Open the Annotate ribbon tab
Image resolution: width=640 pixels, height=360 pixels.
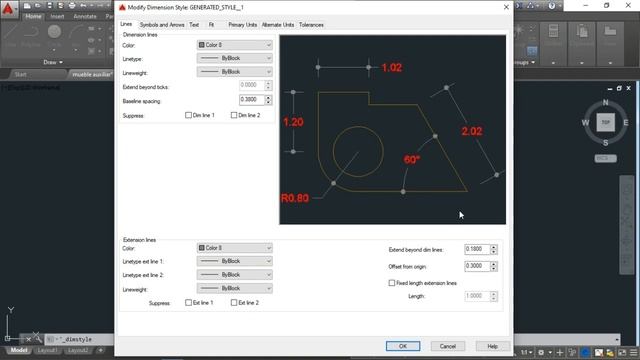click(85, 16)
